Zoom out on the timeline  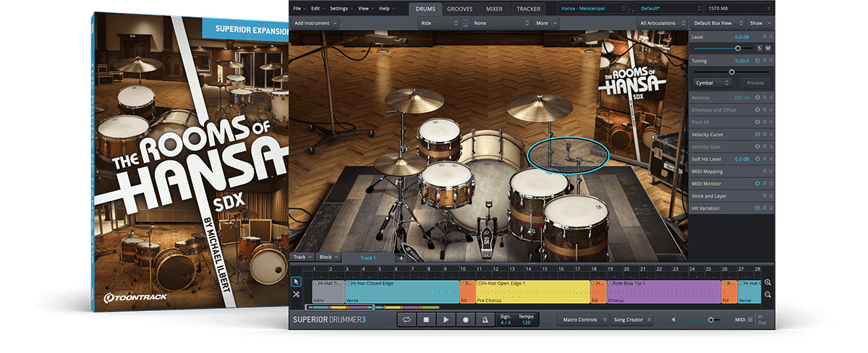coord(767,295)
